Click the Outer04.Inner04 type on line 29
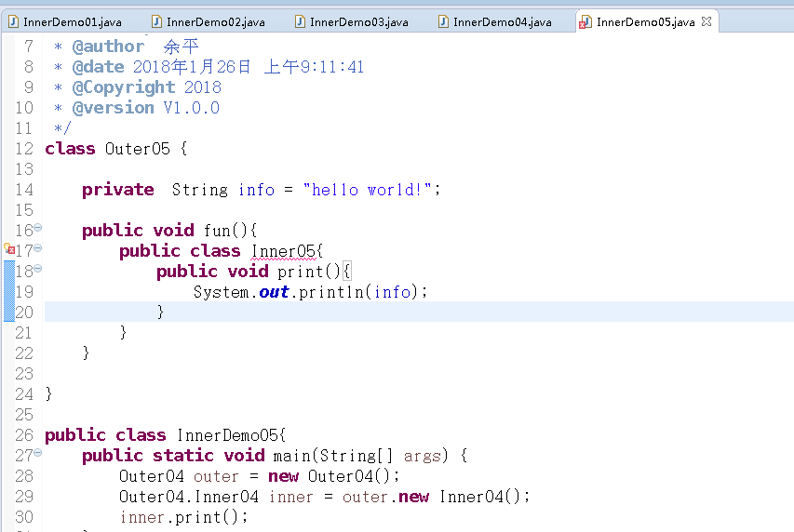 pyautogui.click(x=189, y=497)
